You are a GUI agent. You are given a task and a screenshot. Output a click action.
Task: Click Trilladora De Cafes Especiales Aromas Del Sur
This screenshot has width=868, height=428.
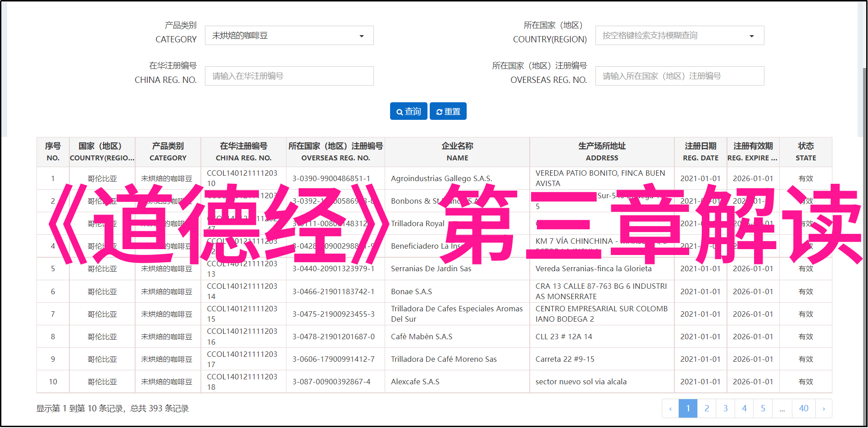coord(457,314)
